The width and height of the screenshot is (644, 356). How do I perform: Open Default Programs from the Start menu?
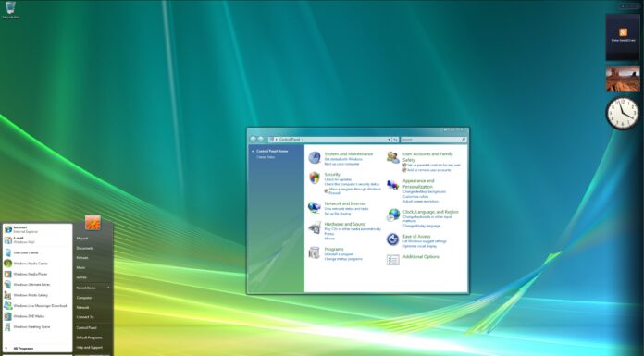tap(89, 338)
